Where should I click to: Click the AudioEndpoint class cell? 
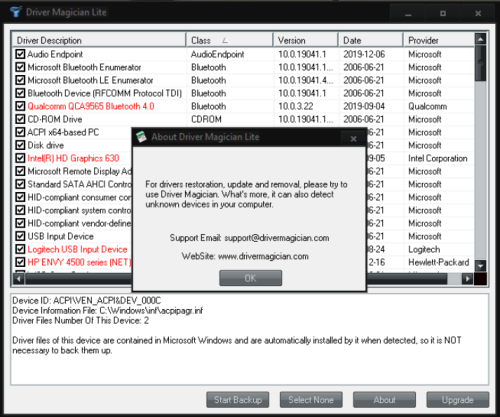(217, 54)
